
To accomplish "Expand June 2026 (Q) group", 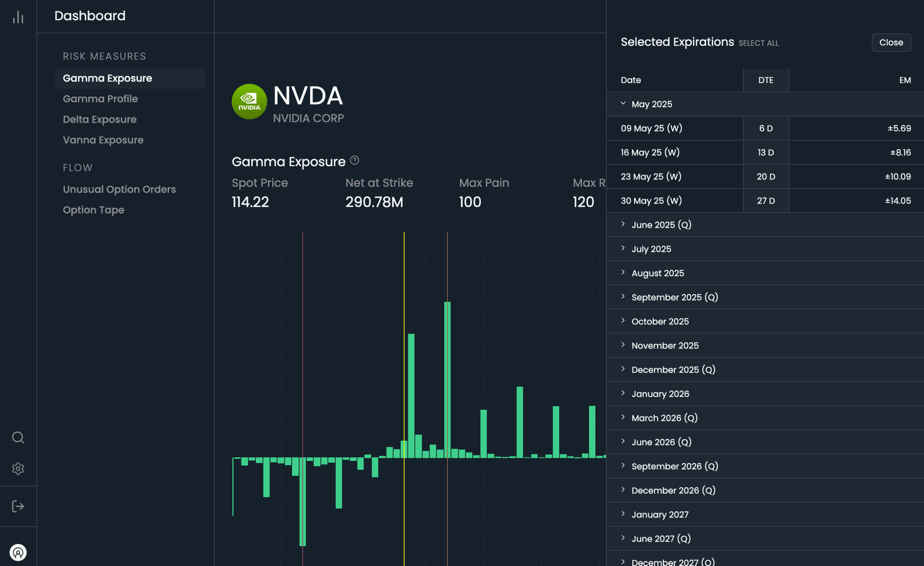I will tap(765, 442).
